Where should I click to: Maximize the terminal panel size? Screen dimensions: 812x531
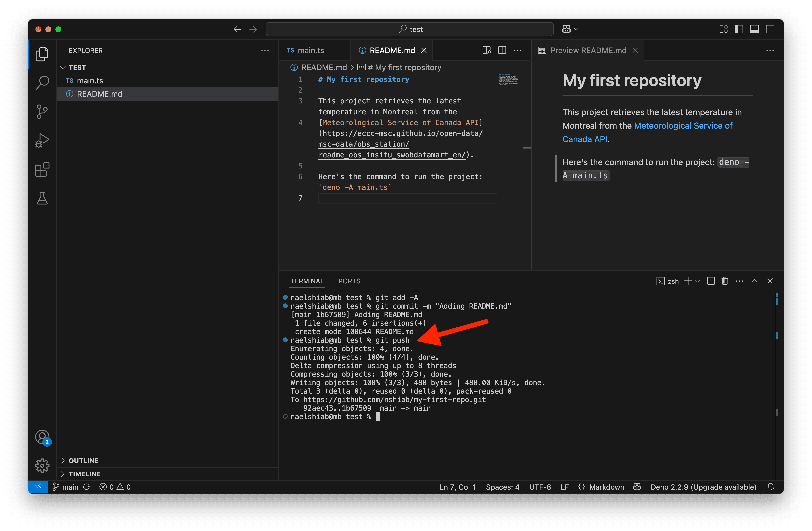point(755,281)
